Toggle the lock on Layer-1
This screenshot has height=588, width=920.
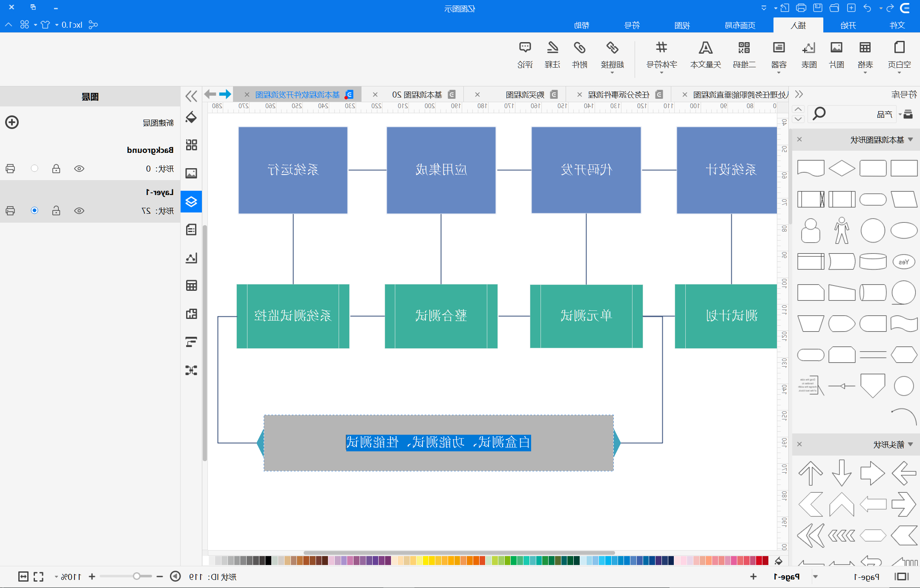point(56,211)
